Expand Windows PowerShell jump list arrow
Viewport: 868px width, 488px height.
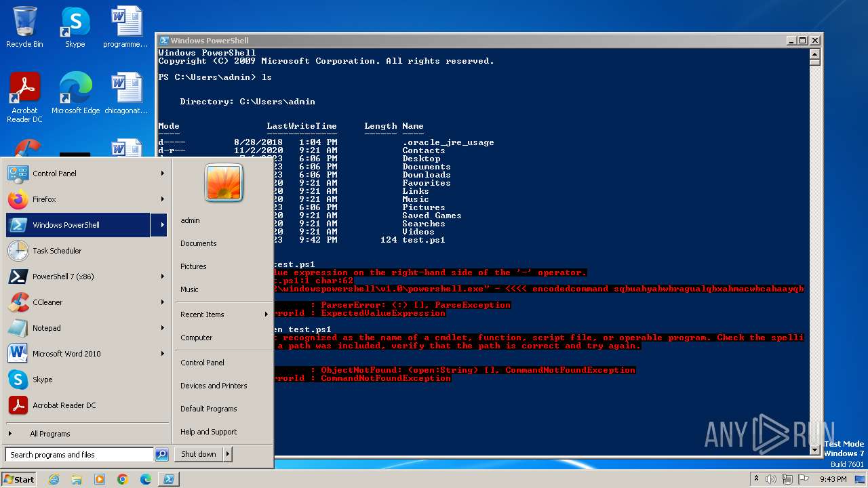(159, 225)
